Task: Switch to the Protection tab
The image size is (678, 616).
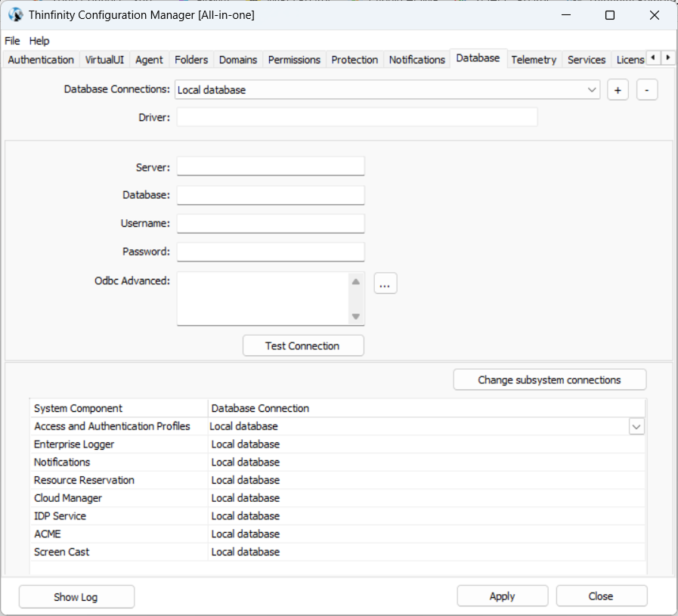Action: pyautogui.click(x=354, y=60)
